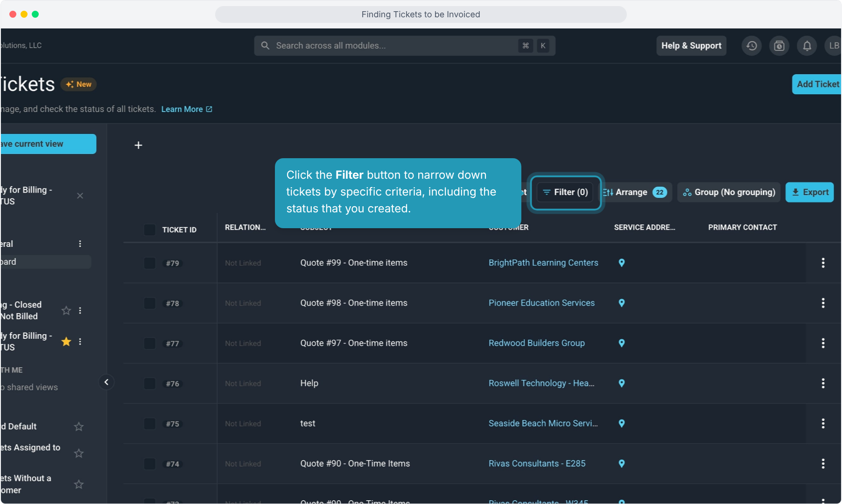842x504 pixels.
Task: Open notifications bell icon
Action: tap(807, 46)
